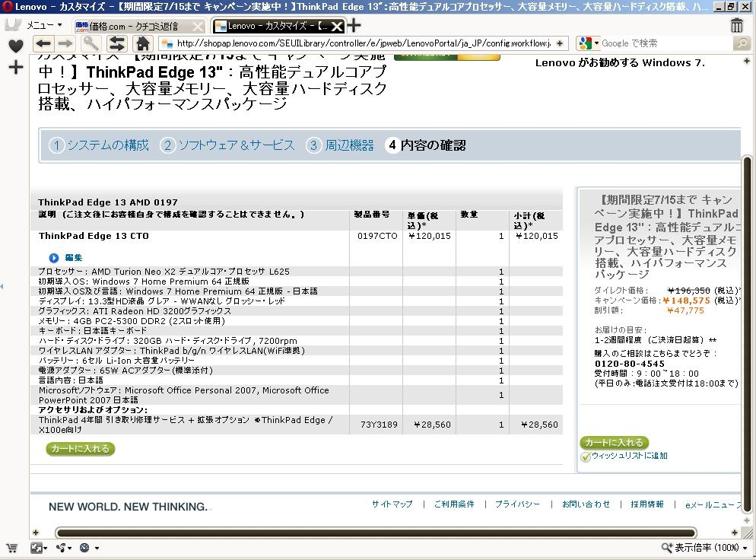Go to step 3 周辺機器
The width and height of the screenshot is (756, 560).
340,145
